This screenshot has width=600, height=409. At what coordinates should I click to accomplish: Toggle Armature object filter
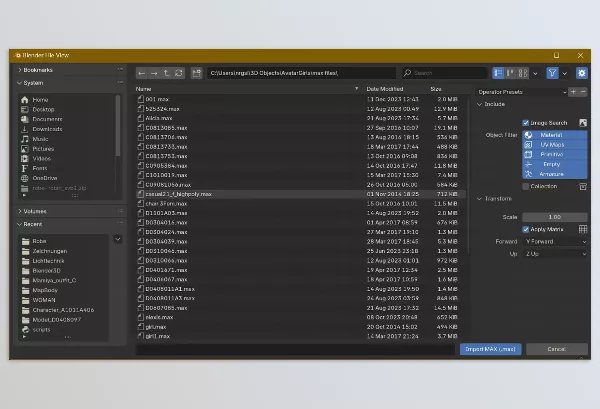(554, 174)
